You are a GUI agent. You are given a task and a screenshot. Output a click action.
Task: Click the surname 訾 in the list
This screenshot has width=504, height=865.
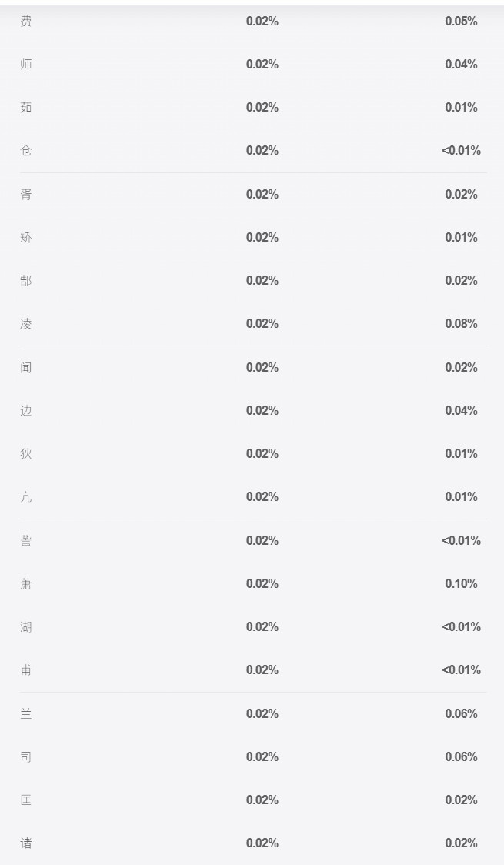(26, 540)
